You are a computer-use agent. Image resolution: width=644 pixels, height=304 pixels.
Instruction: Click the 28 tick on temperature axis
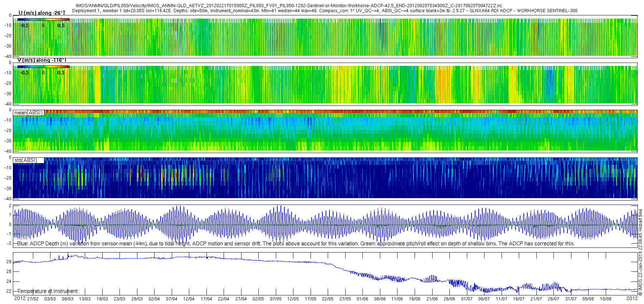coord(9,262)
